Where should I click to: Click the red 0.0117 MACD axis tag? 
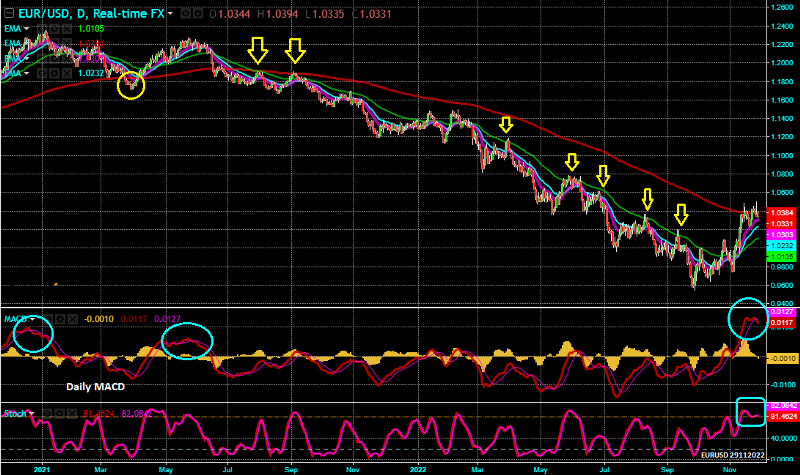tap(781, 322)
